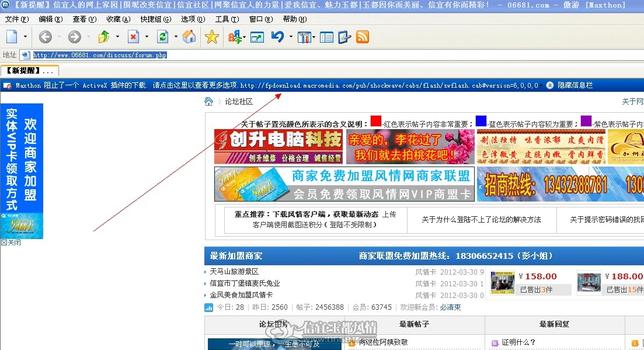Image resolution: width=644 pixels, height=350 pixels.
Task: Click the full screen window icon
Action: click(257, 37)
